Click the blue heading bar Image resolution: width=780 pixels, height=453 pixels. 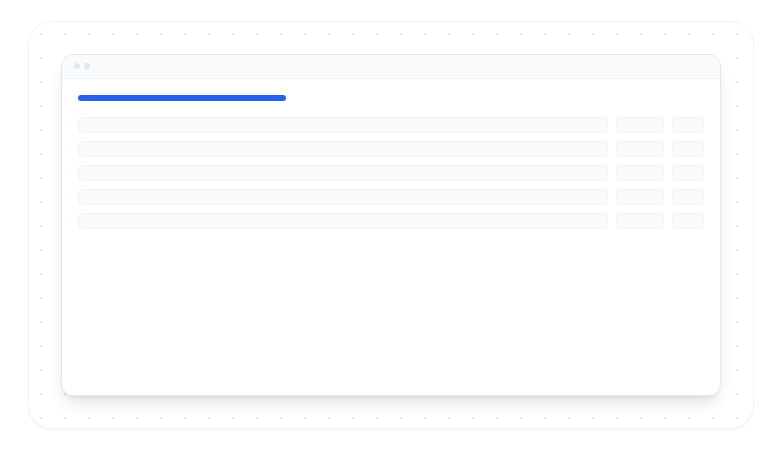point(182,98)
